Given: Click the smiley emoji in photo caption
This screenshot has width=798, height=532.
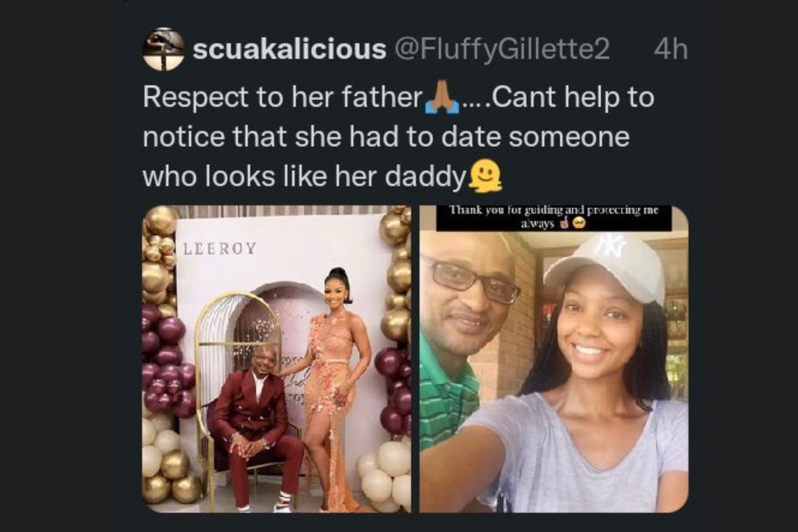Looking at the screenshot, I should point(580,225).
